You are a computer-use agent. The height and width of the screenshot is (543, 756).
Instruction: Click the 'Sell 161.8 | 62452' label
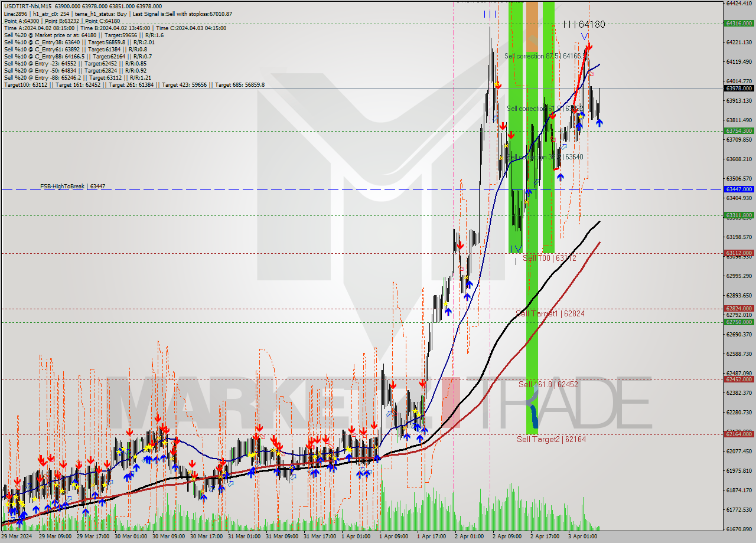point(548,384)
